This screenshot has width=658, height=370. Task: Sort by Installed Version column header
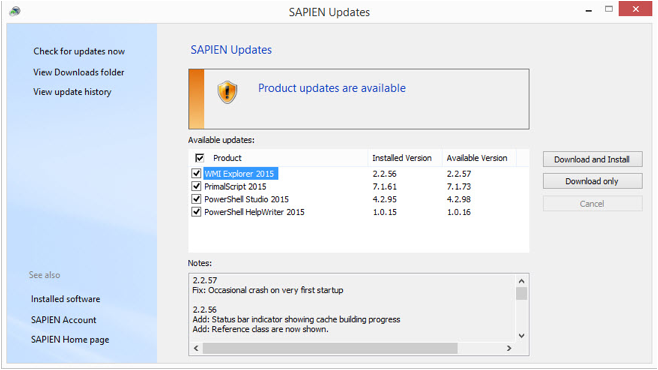[402, 158]
